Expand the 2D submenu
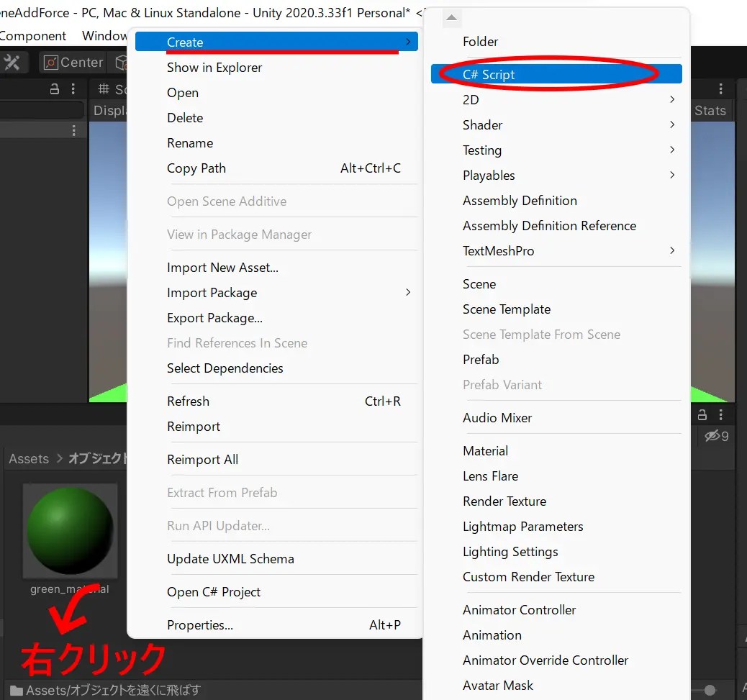 tap(556, 100)
